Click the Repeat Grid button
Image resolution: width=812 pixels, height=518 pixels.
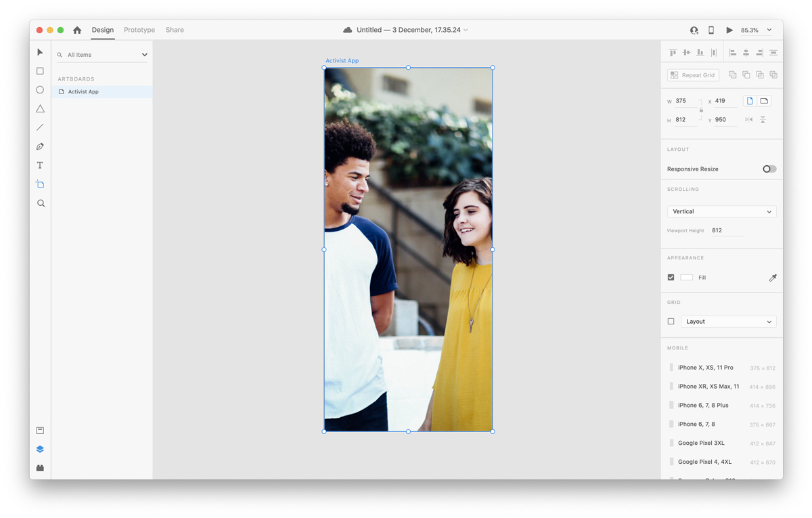click(x=693, y=75)
